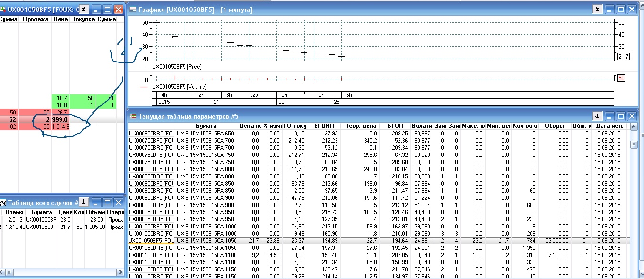
Task: Click the Макс. ц column header
Action: click(x=473, y=126)
